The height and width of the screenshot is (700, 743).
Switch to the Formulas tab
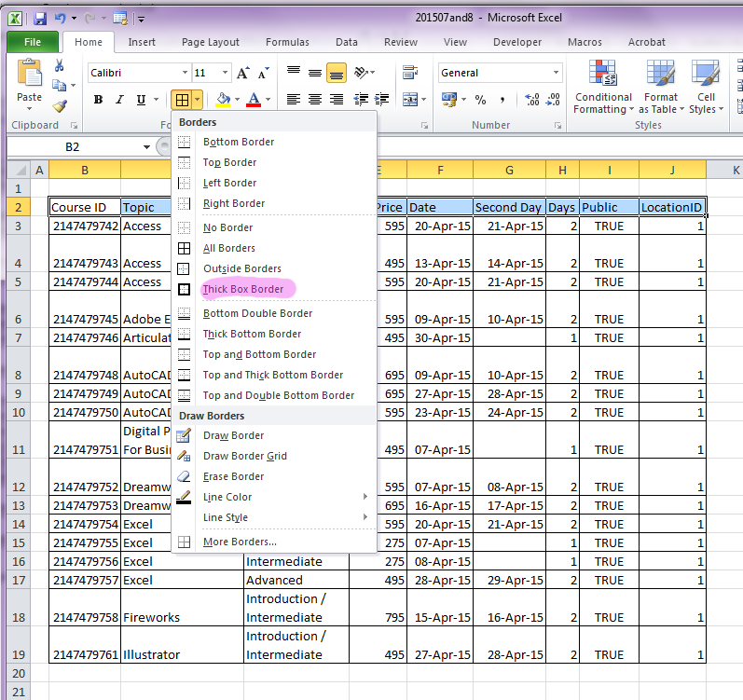click(287, 42)
